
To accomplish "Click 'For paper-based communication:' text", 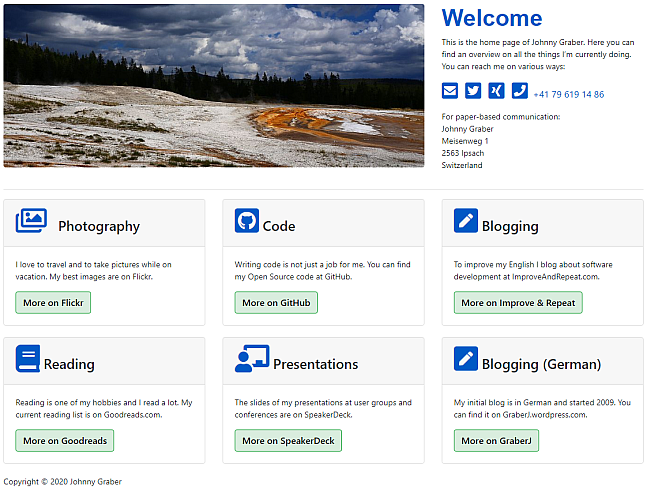I will pos(501,117).
